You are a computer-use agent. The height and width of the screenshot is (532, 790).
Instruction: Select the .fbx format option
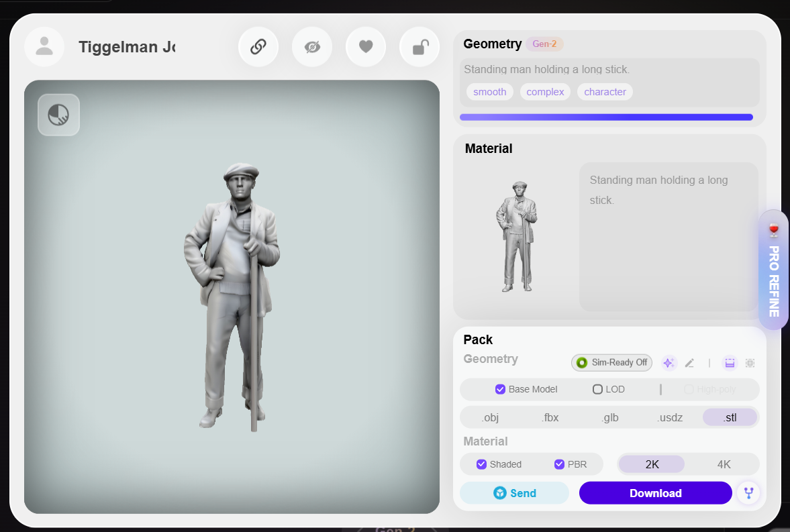(550, 417)
